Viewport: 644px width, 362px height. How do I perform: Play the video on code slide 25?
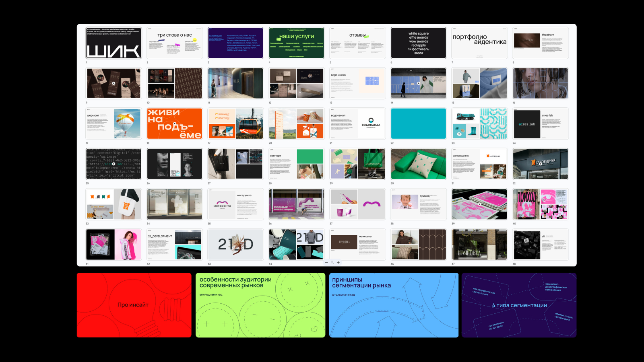[x=114, y=164]
